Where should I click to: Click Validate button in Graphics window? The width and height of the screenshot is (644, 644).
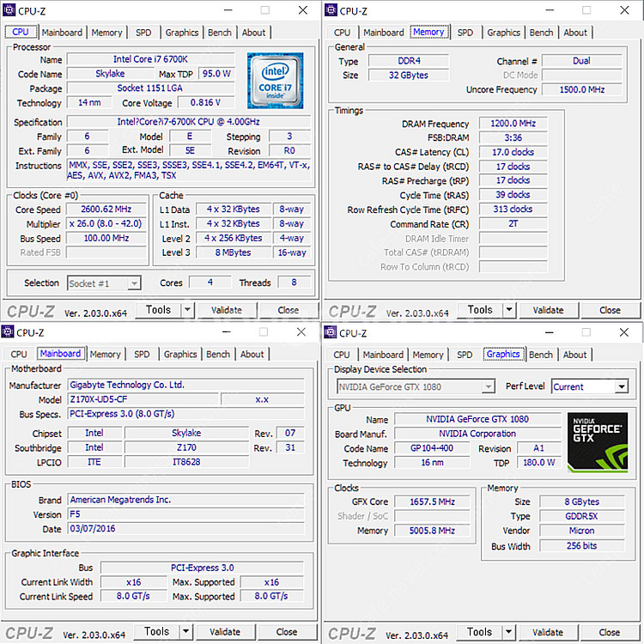(548, 632)
